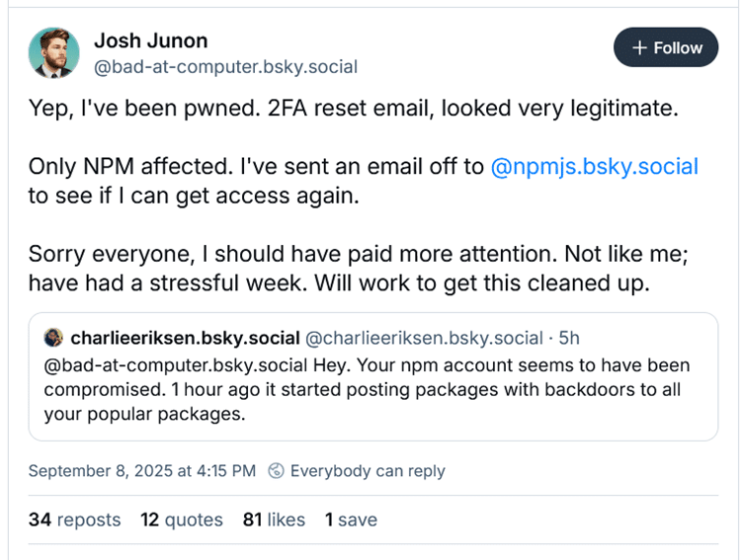Click the globe icon beside Everybody can reply
The height and width of the screenshot is (560, 742).
tap(278, 470)
